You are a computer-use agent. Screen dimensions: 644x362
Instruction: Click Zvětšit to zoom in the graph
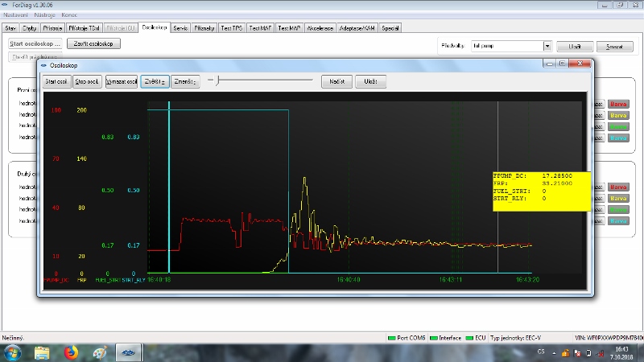pos(155,81)
